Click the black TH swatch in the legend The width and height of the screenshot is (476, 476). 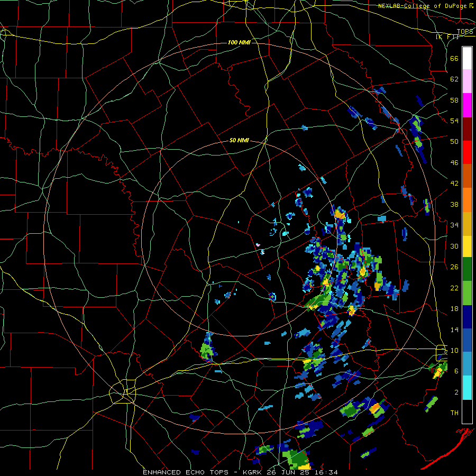pos(467,411)
